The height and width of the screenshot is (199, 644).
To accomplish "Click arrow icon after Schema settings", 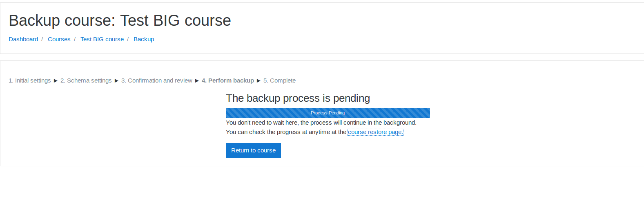I will tap(116, 81).
